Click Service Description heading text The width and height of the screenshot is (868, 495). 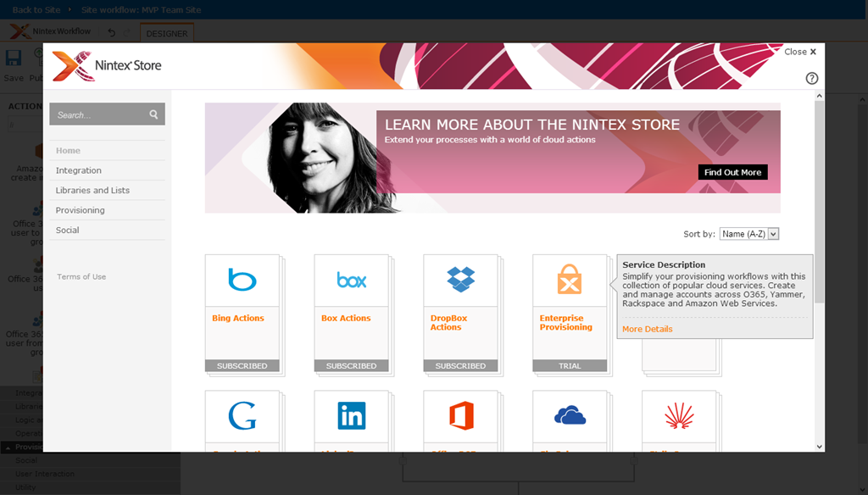click(664, 264)
